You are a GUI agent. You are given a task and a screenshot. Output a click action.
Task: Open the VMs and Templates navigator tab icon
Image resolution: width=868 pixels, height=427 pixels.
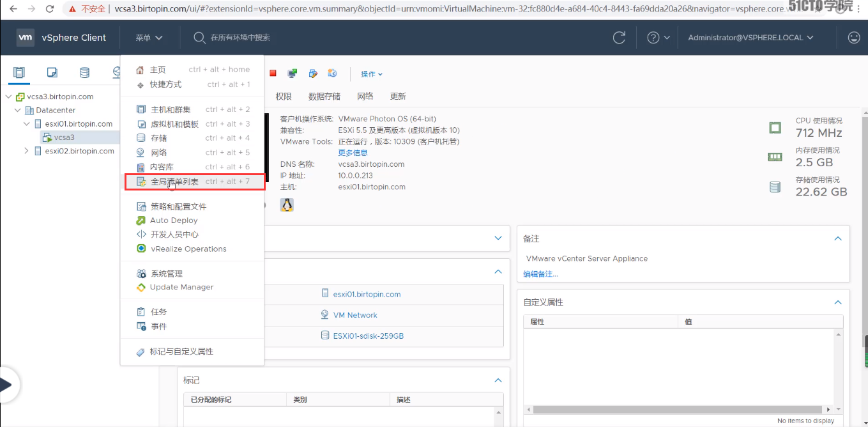[x=52, y=72]
